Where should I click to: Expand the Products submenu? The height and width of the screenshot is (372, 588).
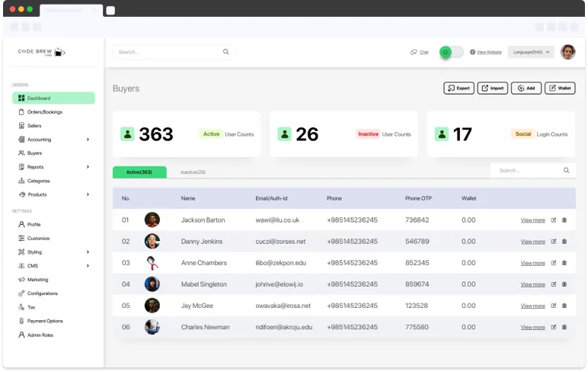[88, 194]
